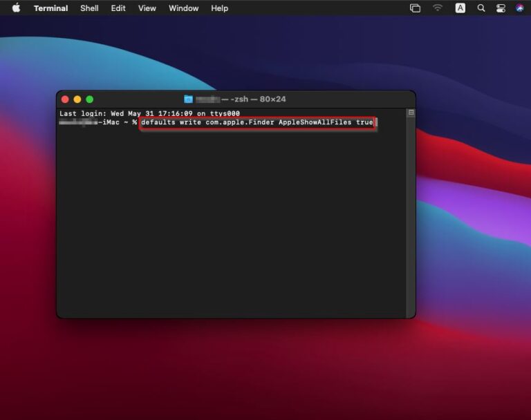
Task: Launch Siri from menu bar
Action: [520, 8]
